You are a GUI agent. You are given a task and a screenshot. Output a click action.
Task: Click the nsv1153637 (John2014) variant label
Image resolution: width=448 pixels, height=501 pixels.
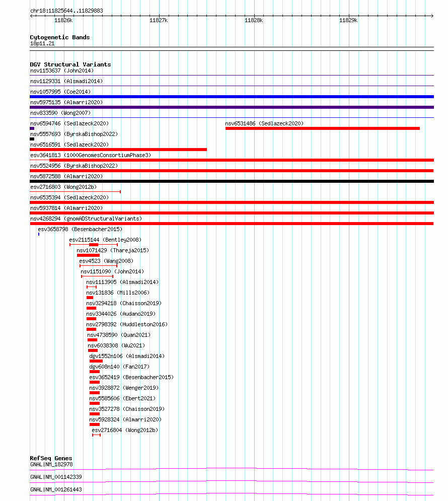[62, 70]
